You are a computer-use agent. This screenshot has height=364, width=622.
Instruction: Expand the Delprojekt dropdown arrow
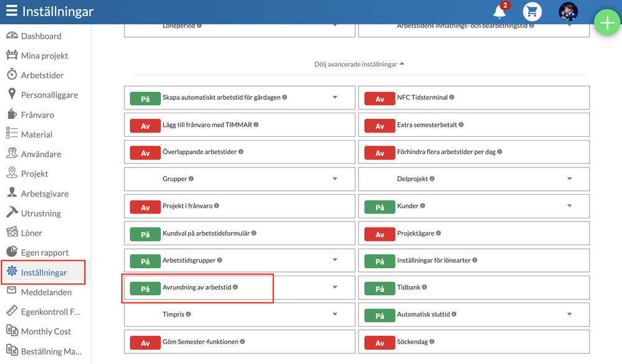click(569, 179)
